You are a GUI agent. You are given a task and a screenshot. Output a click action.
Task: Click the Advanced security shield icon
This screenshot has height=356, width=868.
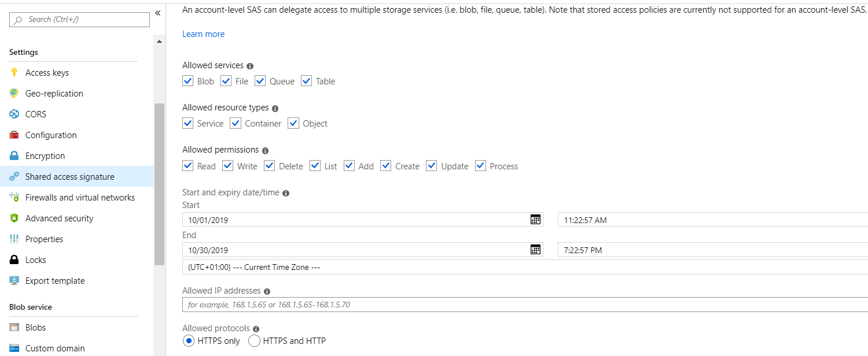(14, 218)
